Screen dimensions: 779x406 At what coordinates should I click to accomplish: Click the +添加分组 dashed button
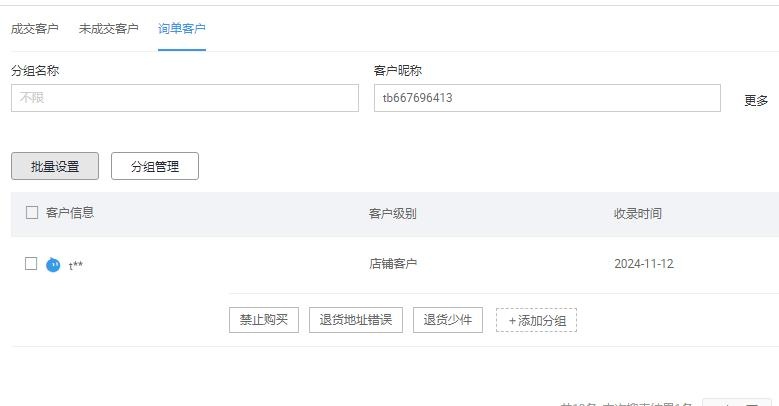coord(537,321)
